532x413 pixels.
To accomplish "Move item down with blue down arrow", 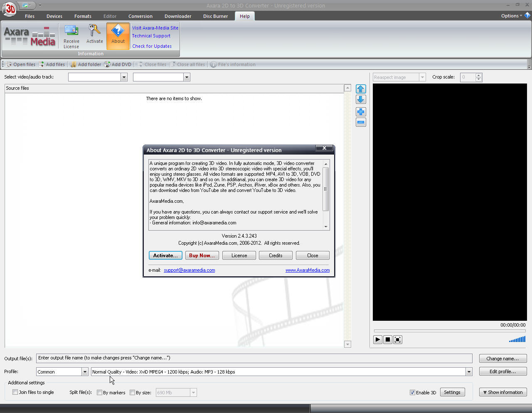I will 361,99.
